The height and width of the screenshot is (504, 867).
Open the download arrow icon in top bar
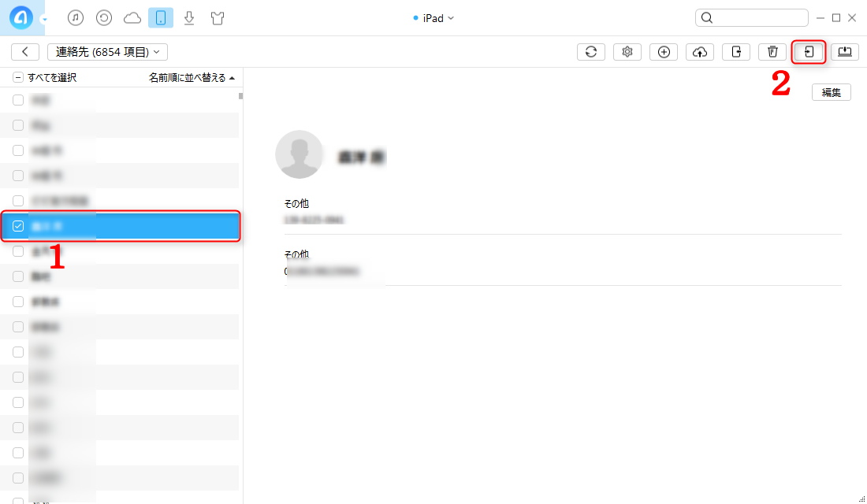tap(189, 18)
